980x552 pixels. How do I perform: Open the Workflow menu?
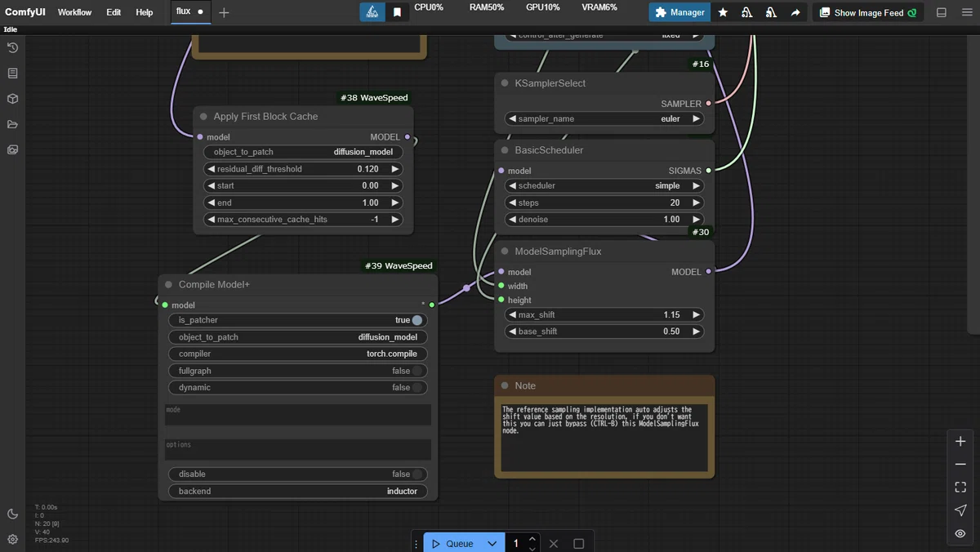click(74, 12)
